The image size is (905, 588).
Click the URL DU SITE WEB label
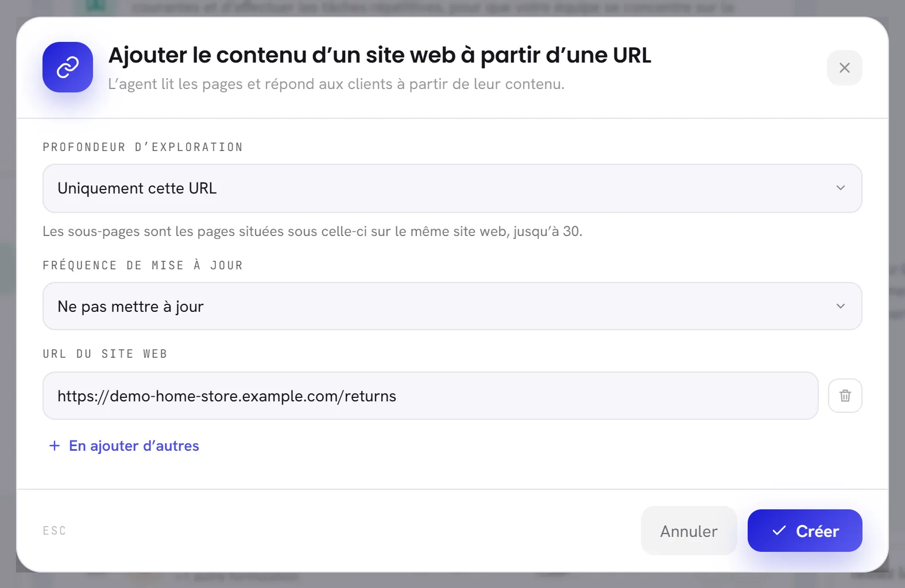click(x=105, y=354)
